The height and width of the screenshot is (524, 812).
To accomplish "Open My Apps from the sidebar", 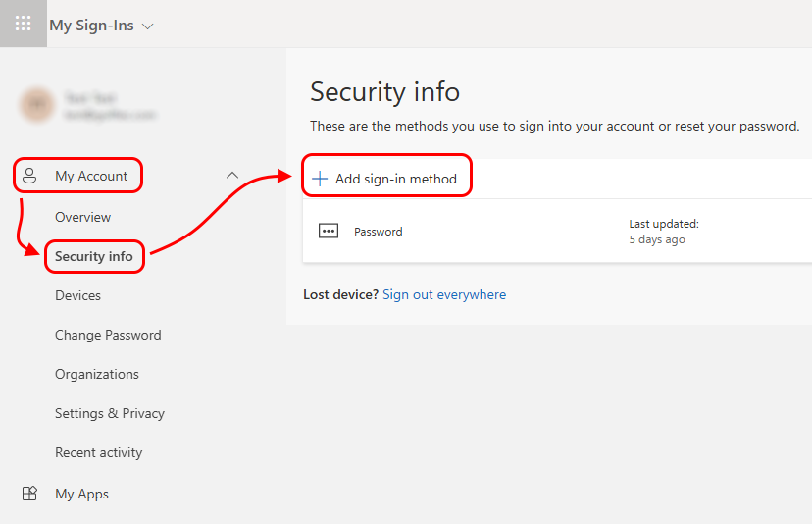I will (x=81, y=494).
